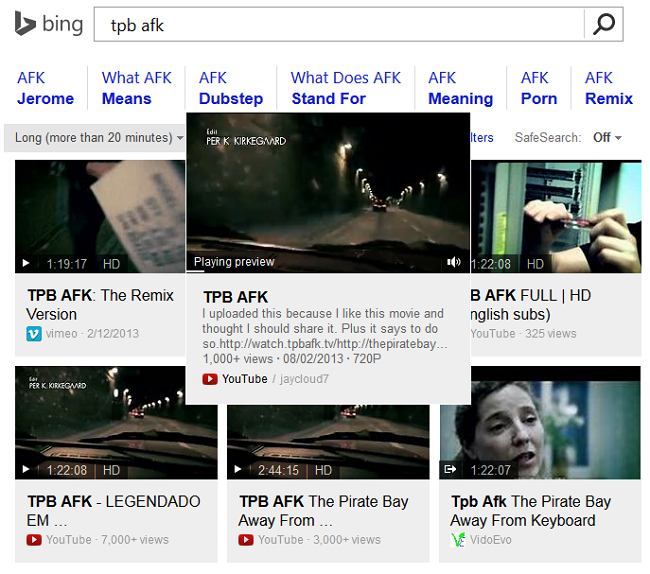Click the magnifying glass search button
Screen dimensions: 650x574
point(604,24)
